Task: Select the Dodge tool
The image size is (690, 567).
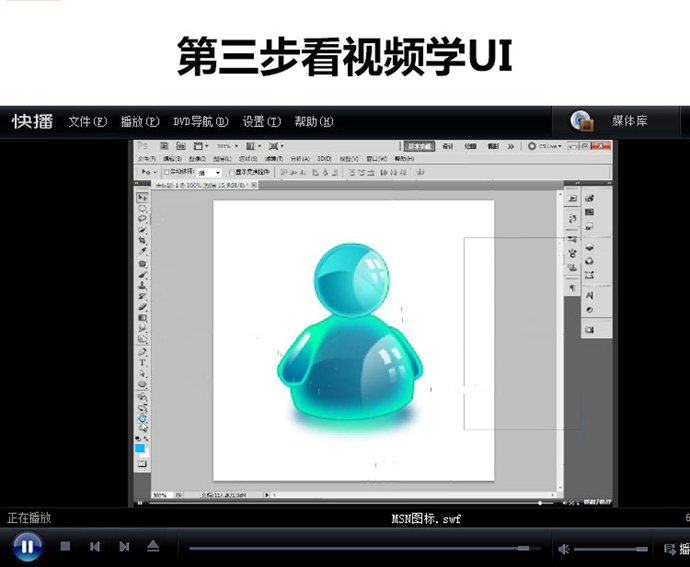Action: [142, 339]
